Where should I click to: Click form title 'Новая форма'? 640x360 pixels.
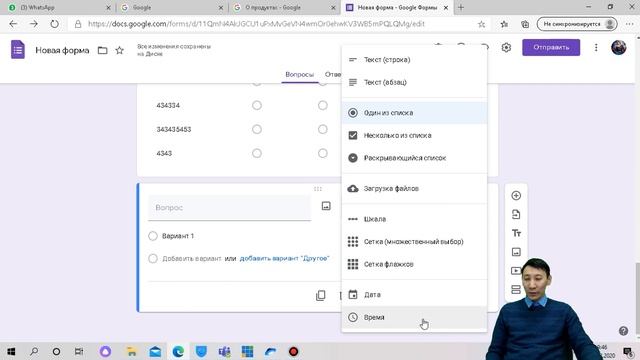point(62,51)
